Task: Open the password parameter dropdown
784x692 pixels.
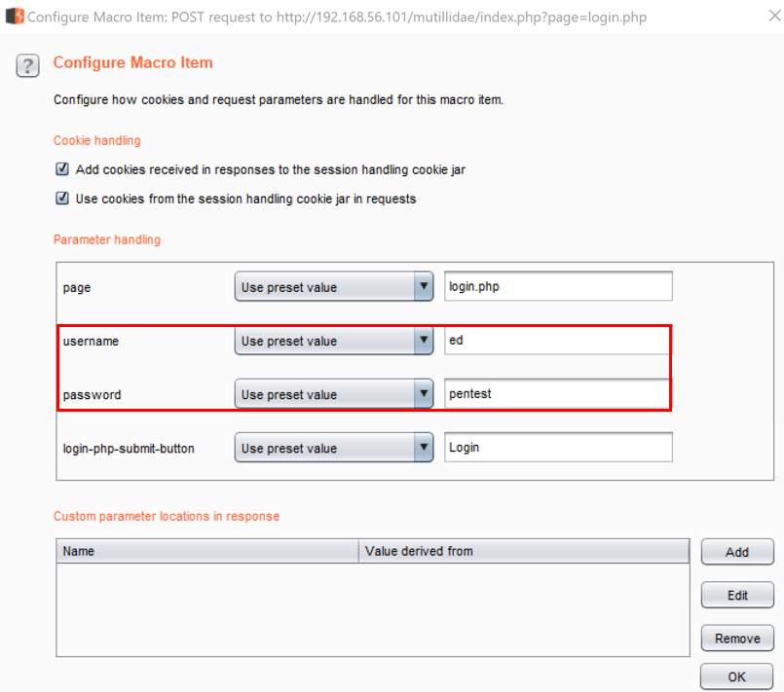Action: (333, 395)
